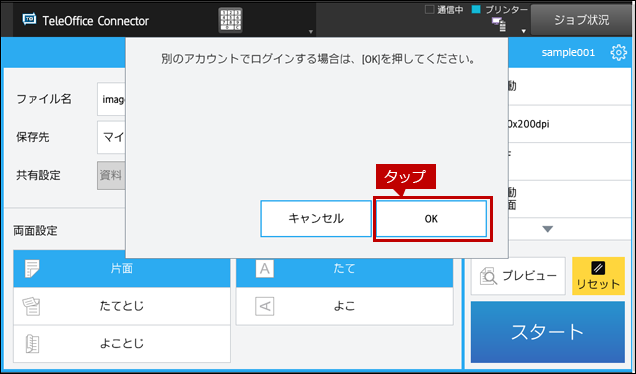Screen dimensions: 636x374
Task: Click the たてとじ booklet icon
Action: coord(32,306)
